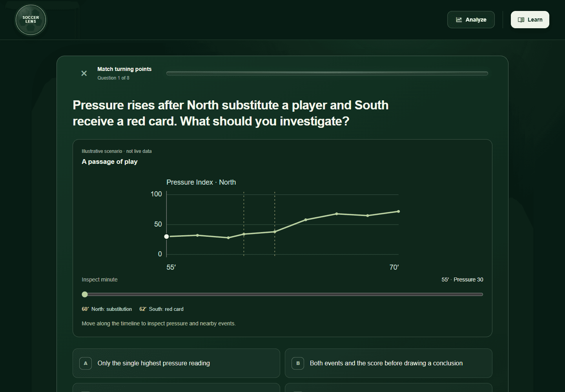Click the Soccer Lens logo
Viewport: 565px width, 392px height.
point(31,20)
